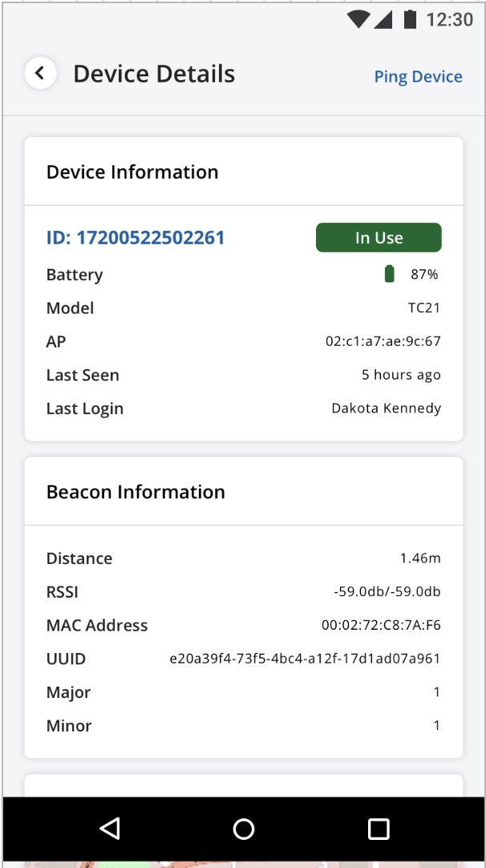Tap Last Login name Dakota Kennedy
The image size is (486, 868).
click(x=386, y=408)
